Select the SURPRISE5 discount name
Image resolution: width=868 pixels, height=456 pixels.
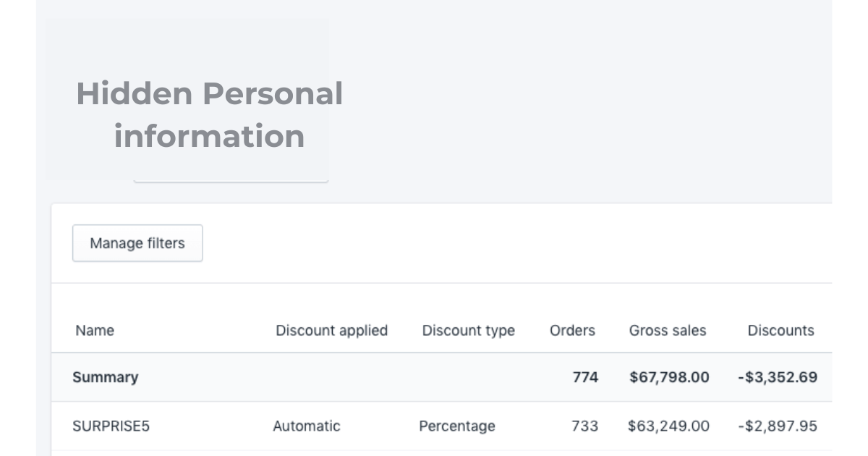point(111,426)
